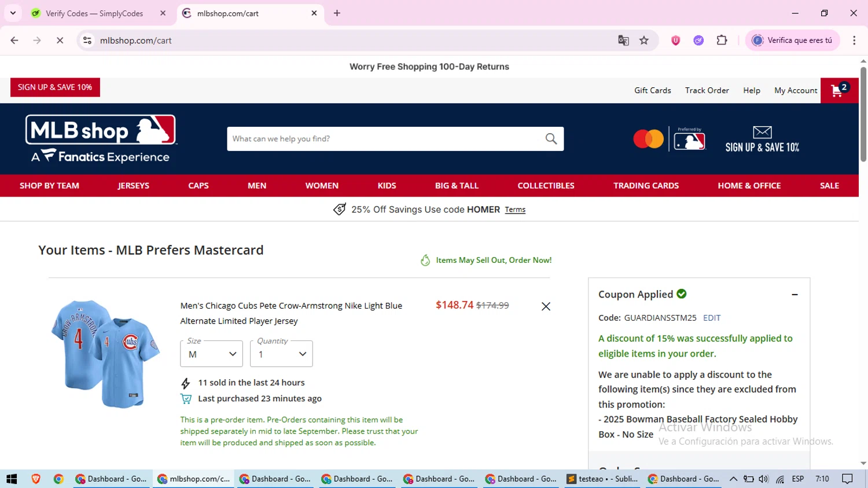
Task: Open the JERSEYS menu
Action: tap(133, 186)
